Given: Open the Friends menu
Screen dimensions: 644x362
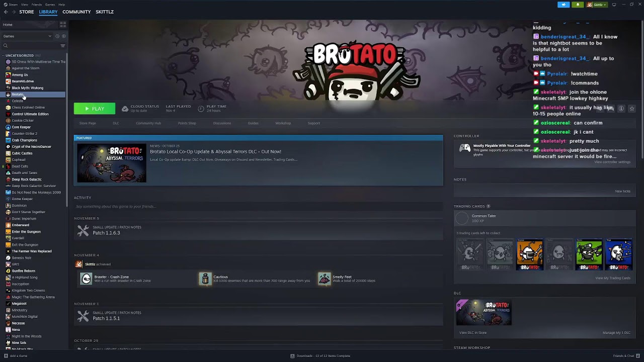Looking at the screenshot, I should [37, 5].
